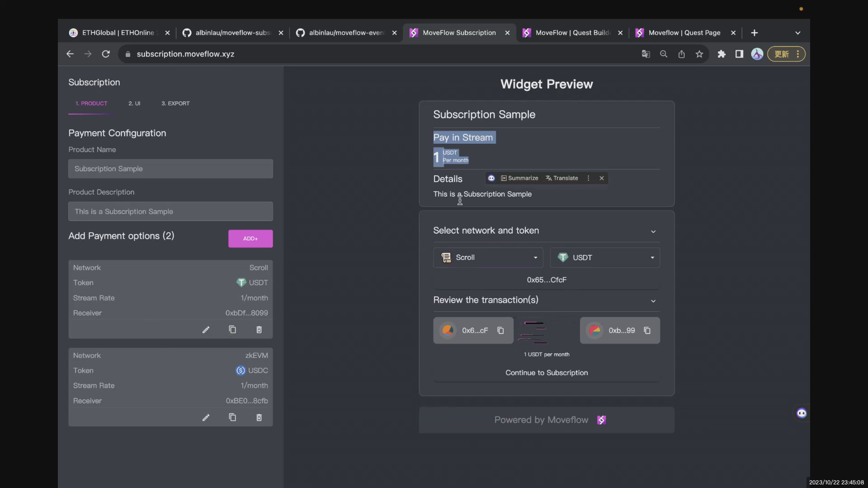Click the receiver address chip 0xb...99
This screenshot has height=488, width=868.
[x=620, y=331]
